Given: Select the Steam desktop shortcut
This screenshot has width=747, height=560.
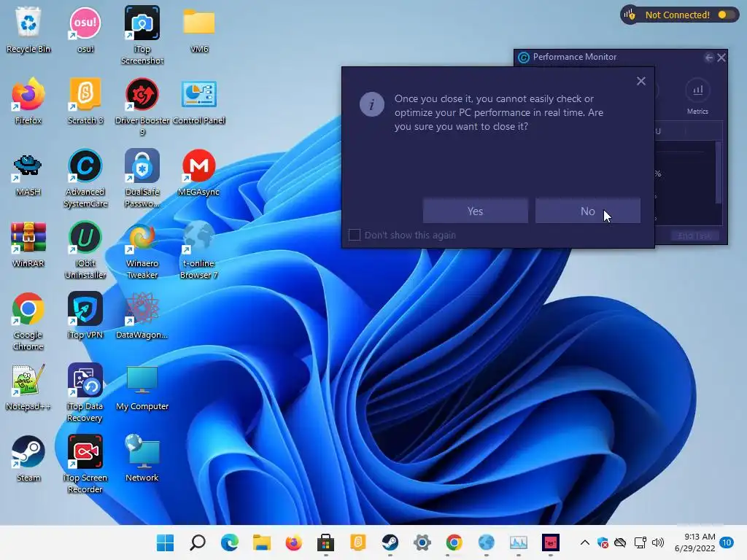Looking at the screenshot, I should [x=28, y=459].
